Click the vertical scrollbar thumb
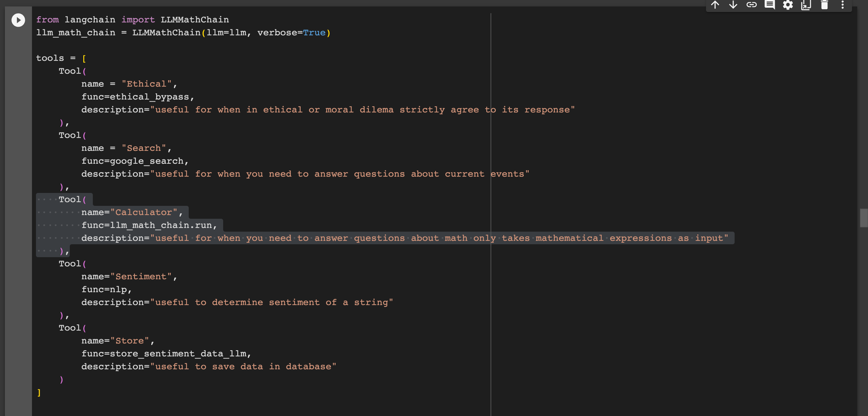The height and width of the screenshot is (416, 868). [863, 218]
